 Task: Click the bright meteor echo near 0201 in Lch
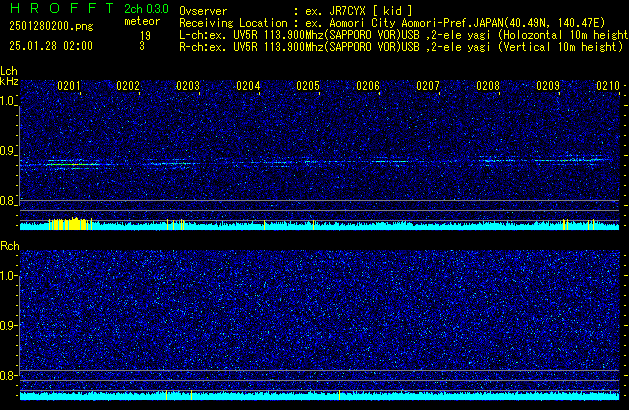73,164
